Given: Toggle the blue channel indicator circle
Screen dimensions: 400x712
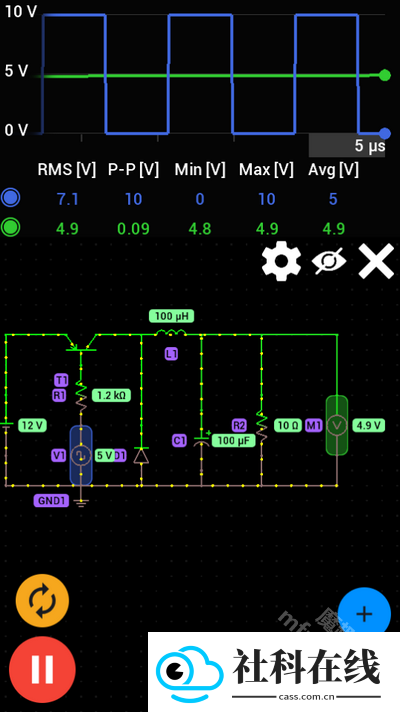Looking at the screenshot, I should (x=10, y=198).
